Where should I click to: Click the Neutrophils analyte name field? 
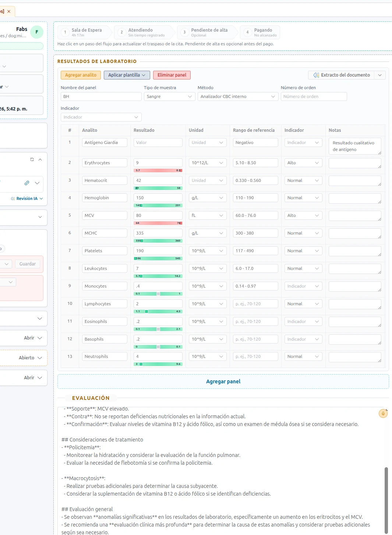tap(105, 356)
